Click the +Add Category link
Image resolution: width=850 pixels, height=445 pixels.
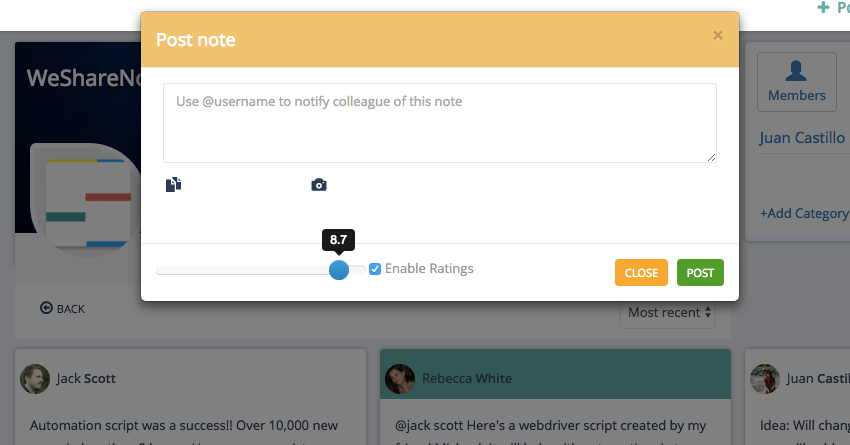click(804, 213)
